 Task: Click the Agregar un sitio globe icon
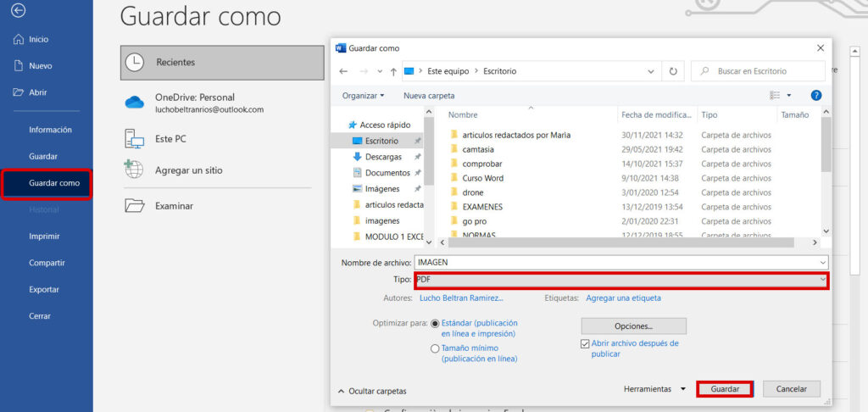click(x=135, y=170)
